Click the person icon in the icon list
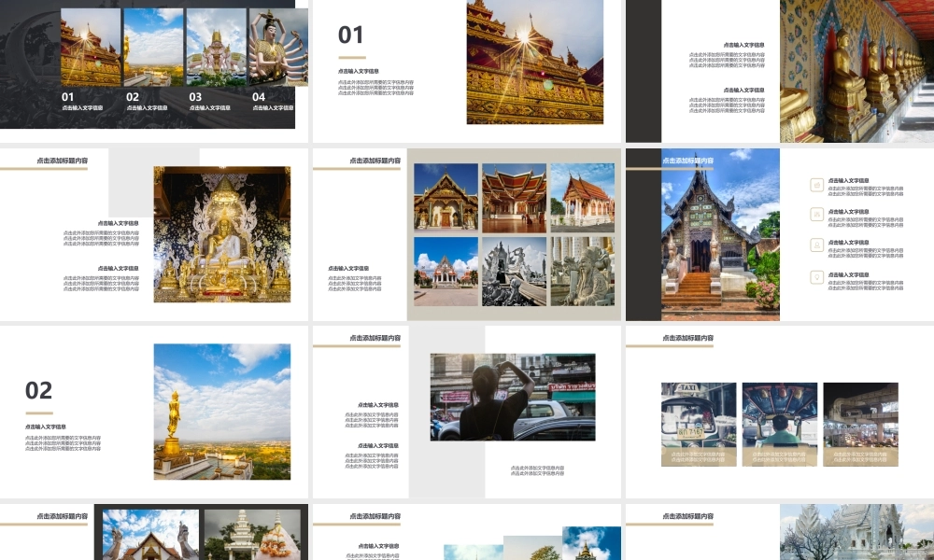934x560 pixels. [817, 245]
